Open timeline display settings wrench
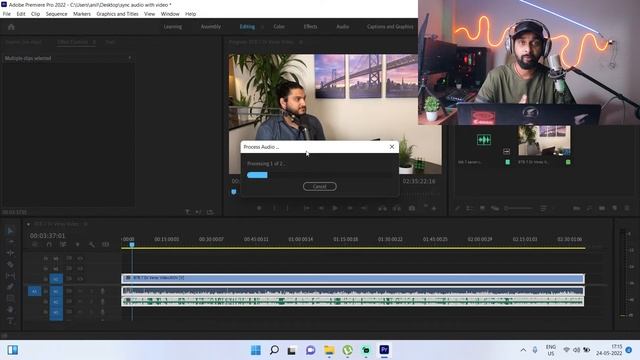Image resolution: width=640 pixels, height=360 pixels. coord(91,244)
